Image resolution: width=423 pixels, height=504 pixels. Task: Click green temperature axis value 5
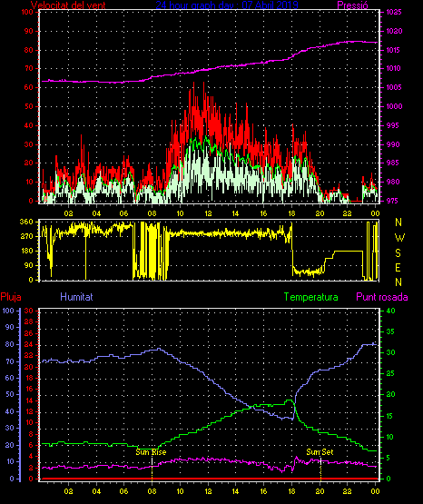point(389,458)
